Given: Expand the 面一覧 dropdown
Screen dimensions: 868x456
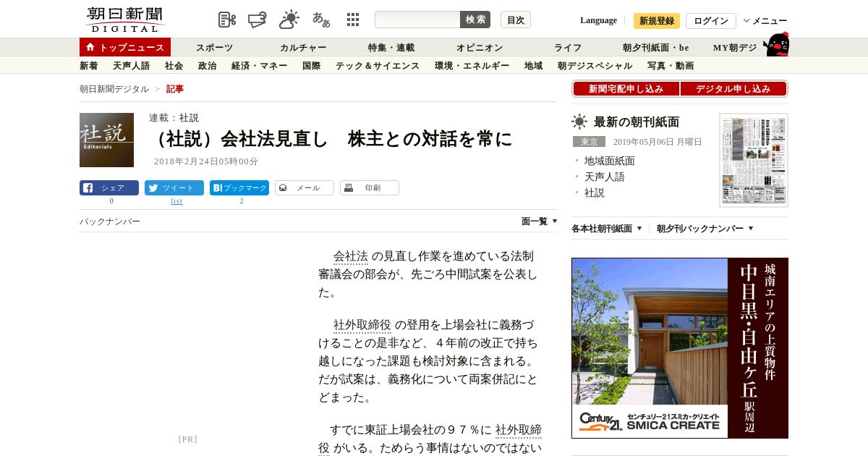Looking at the screenshot, I should [539, 221].
